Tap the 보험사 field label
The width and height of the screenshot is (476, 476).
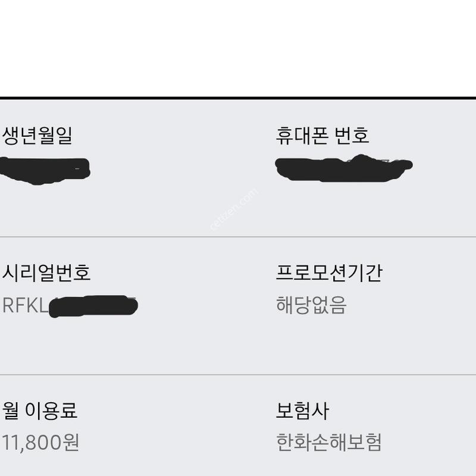point(302,411)
